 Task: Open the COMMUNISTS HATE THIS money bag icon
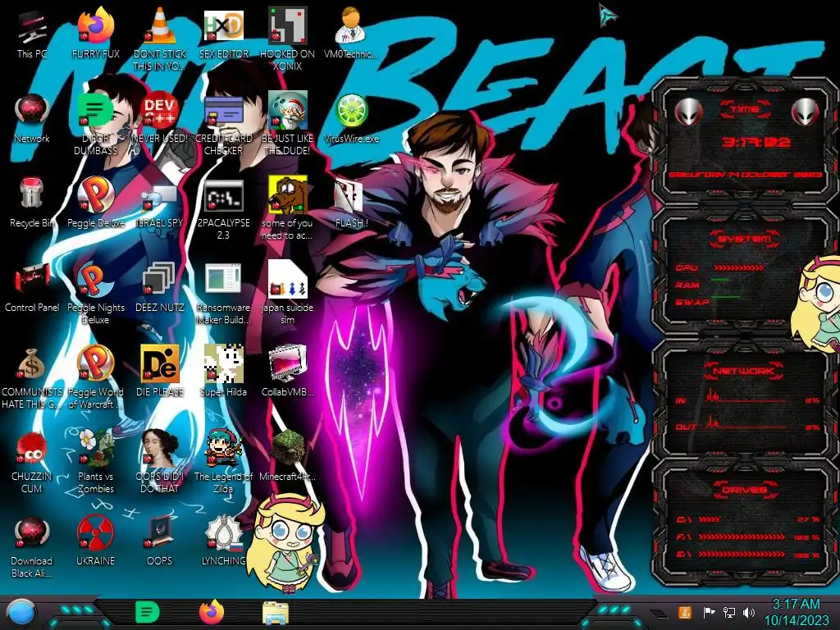(x=32, y=377)
